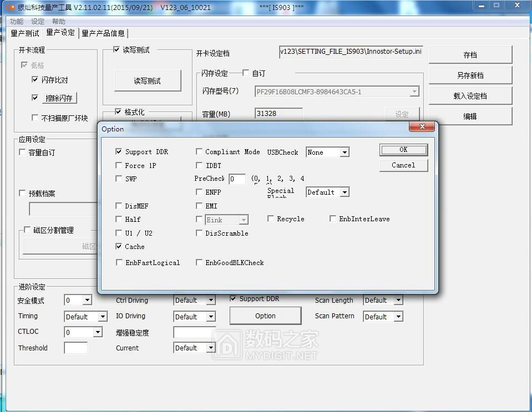Viewport: 532px width, 412px height.
Task: Toggle checkbox next to 擦除闪存
Action: click(x=34, y=98)
